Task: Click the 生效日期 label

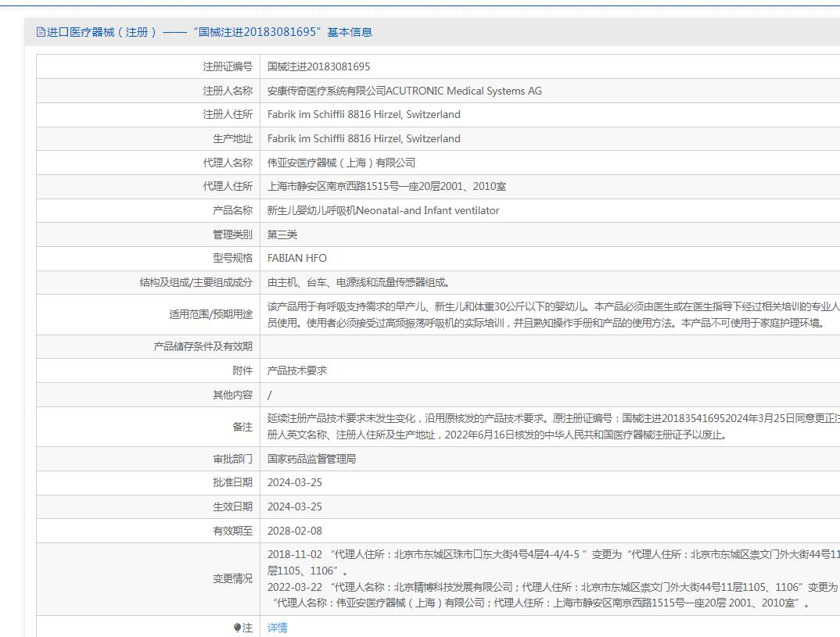Action: 232,506
